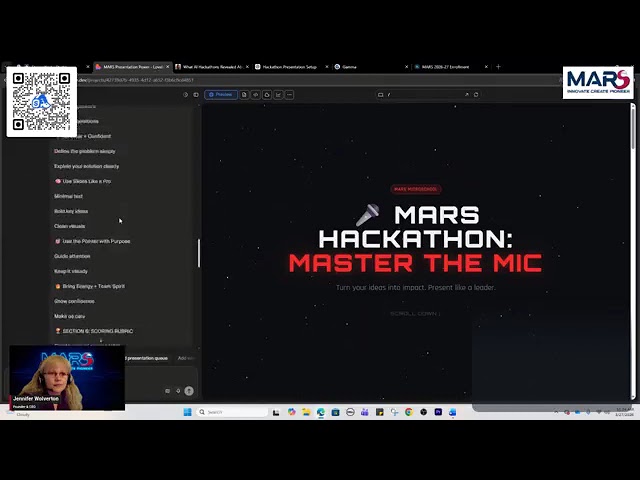The image size is (640, 480).
Task: Click the browser address bar URL
Action: coord(136,80)
